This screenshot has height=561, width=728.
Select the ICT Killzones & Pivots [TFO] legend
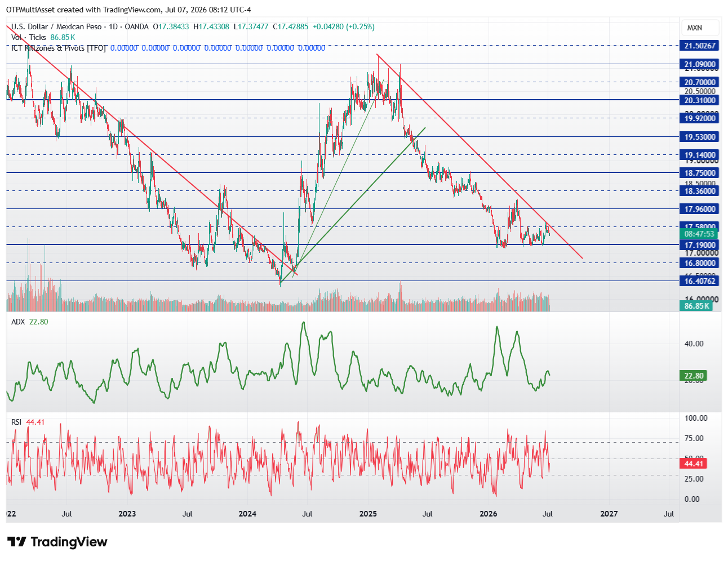pyautogui.click(x=59, y=48)
